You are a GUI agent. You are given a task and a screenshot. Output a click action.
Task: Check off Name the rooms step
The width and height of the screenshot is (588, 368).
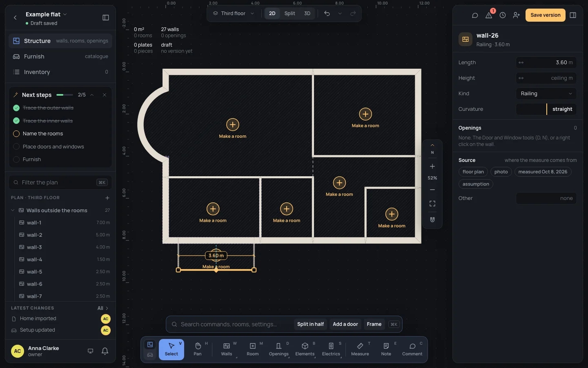coord(16,134)
